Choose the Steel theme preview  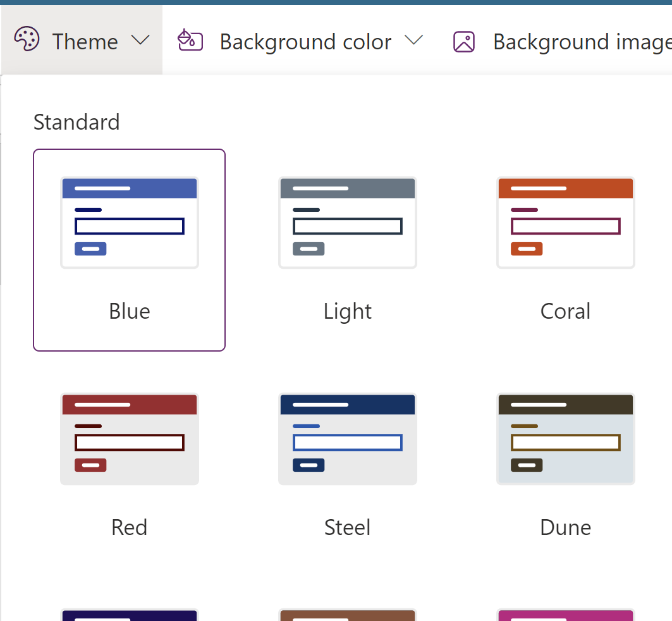pos(347,439)
